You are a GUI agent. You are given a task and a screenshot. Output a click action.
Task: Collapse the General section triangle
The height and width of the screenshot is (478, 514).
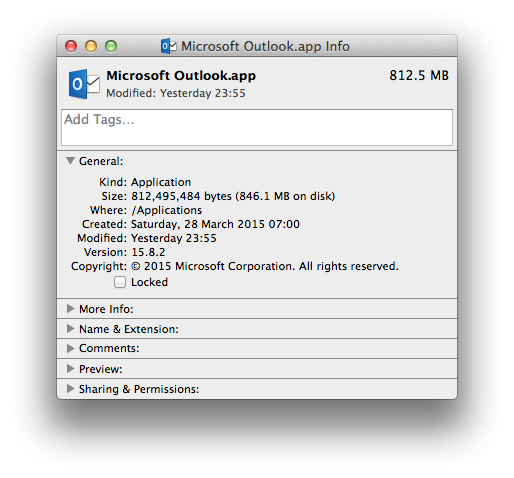click(x=70, y=161)
